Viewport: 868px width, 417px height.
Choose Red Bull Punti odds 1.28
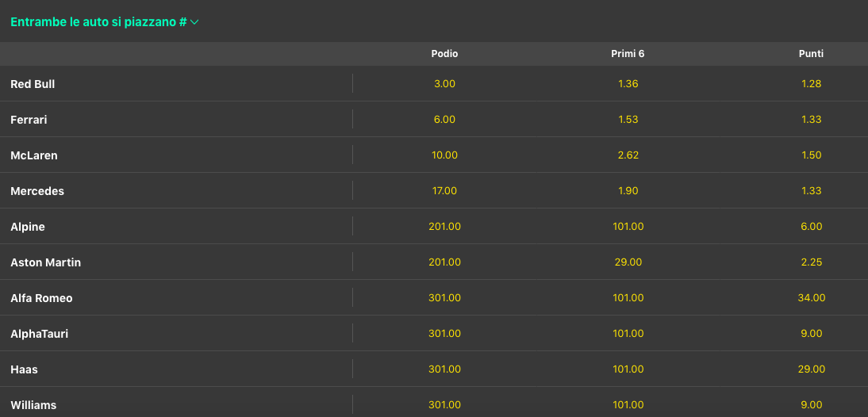[x=811, y=84]
